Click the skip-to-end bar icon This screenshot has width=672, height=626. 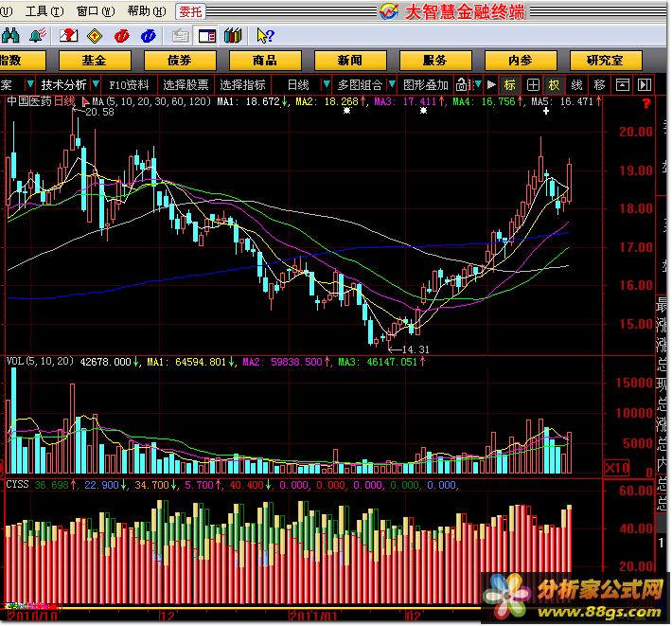point(645,84)
